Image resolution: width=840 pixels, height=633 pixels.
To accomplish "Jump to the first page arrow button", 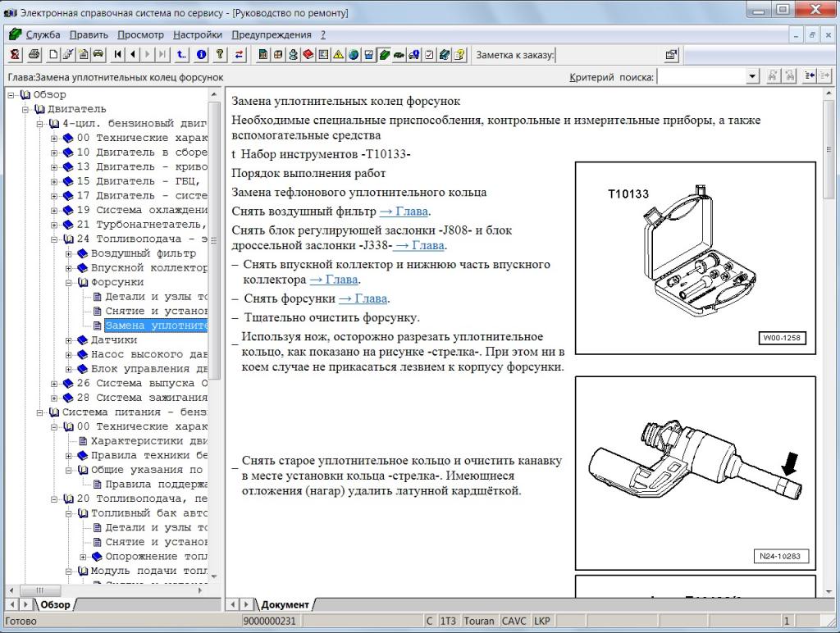I will click(x=118, y=55).
